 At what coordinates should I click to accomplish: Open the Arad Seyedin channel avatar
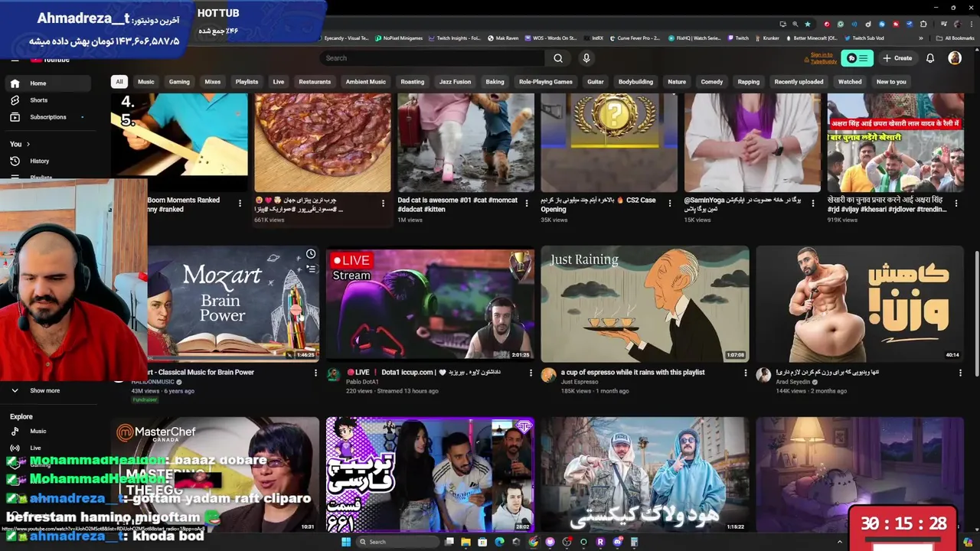[x=763, y=375]
